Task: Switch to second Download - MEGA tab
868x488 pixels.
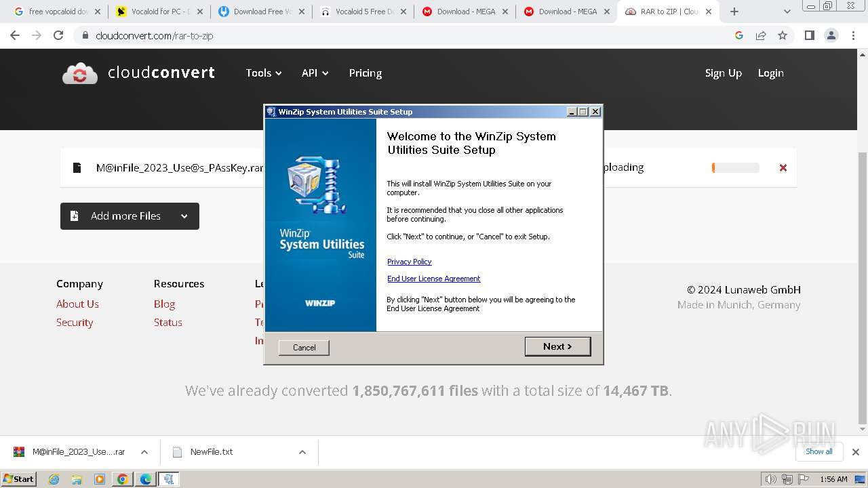Action: point(566,12)
